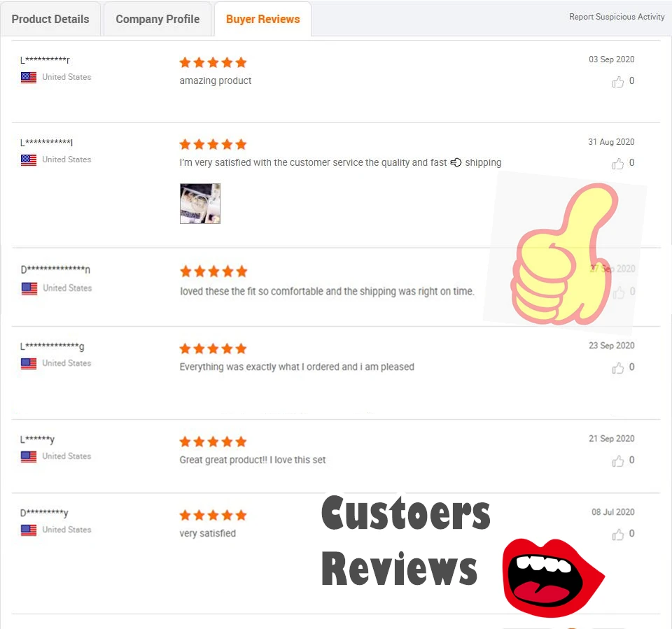Click thumbs-up on the 23 Sep 2020 review
672x629 pixels.
point(617,367)
